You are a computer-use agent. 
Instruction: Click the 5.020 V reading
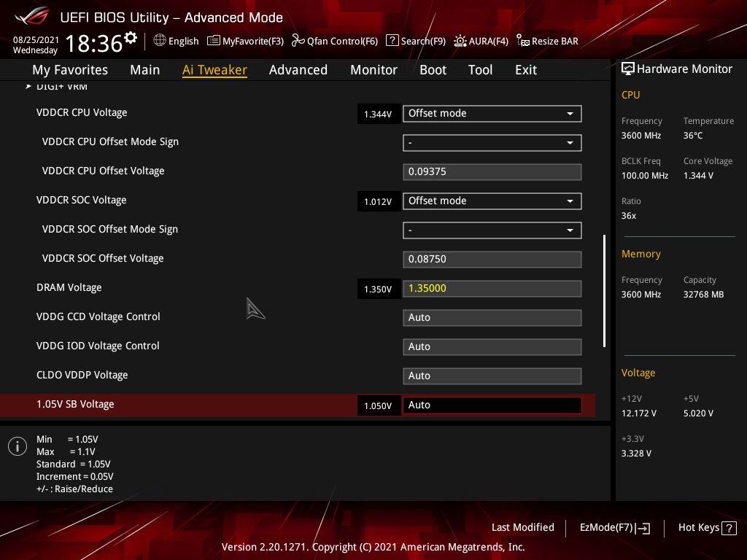pos(698,413)
